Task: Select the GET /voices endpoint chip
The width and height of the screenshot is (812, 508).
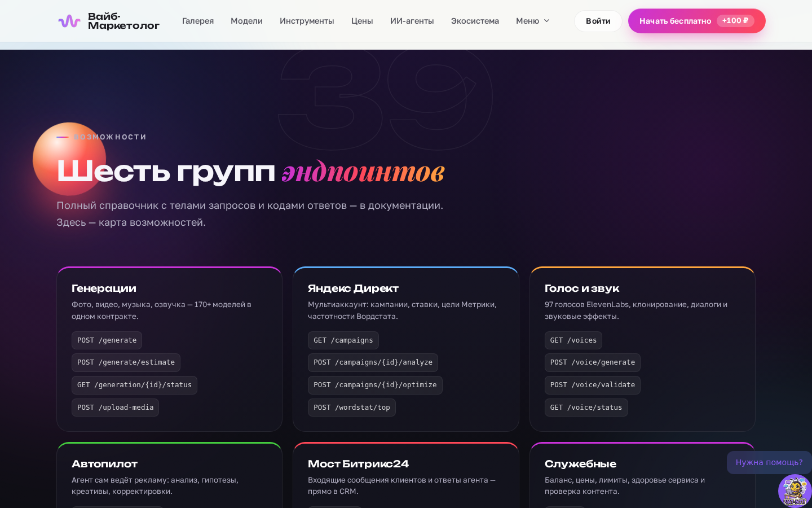Action: [573, 340]
